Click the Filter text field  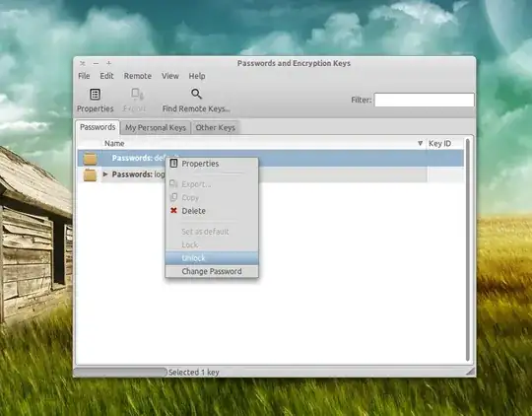coord(424,100)
